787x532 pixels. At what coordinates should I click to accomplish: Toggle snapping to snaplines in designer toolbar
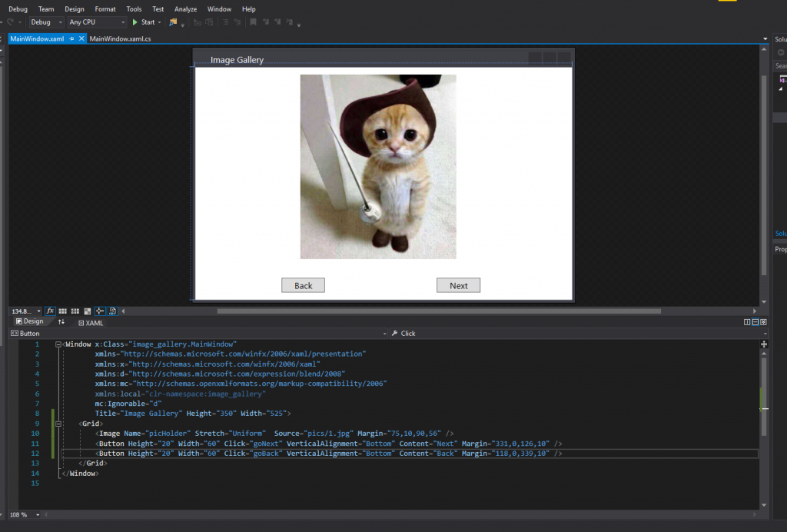pos(100,311)
